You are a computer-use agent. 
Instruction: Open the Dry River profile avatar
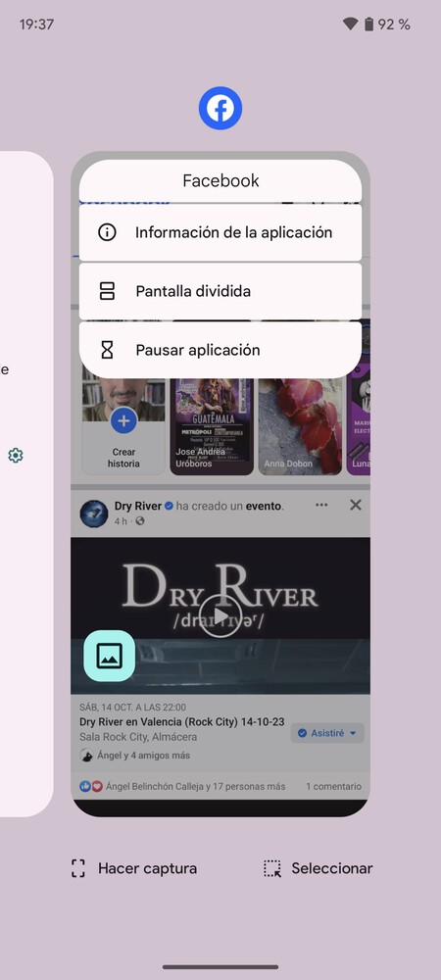click(94, 514)
